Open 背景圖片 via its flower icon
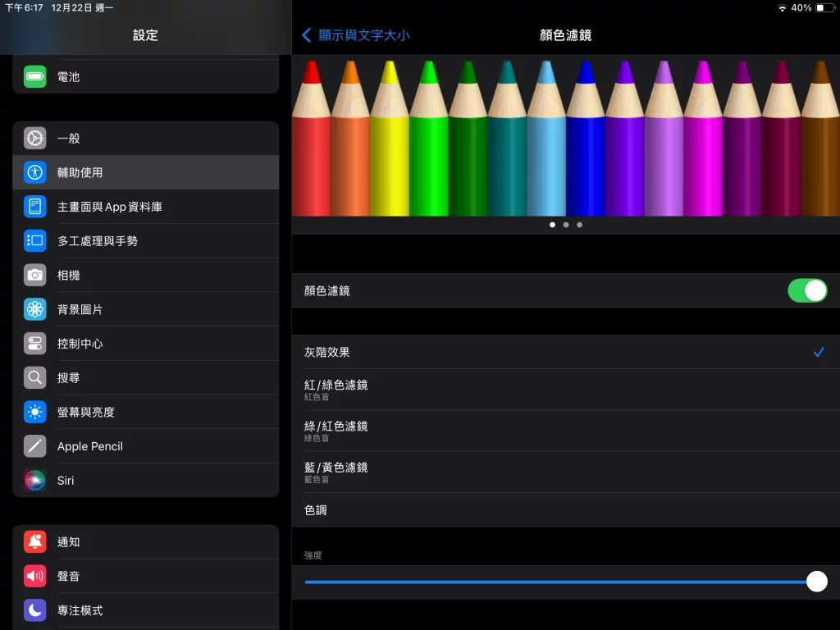The height and width of the screenshot is (630, 840). [34, 309]
